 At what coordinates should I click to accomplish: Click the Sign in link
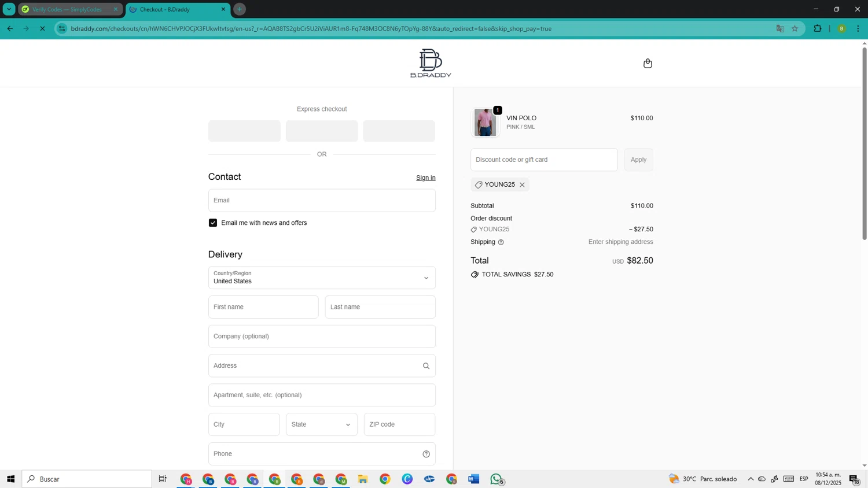pyautogui.click(x=426, y=178)
